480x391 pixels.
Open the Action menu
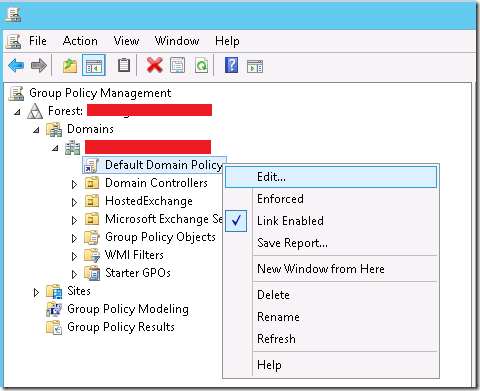80,41
